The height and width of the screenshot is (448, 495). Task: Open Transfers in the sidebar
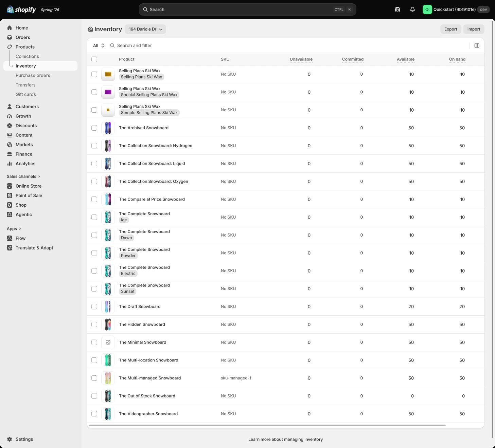pos(25,85)
